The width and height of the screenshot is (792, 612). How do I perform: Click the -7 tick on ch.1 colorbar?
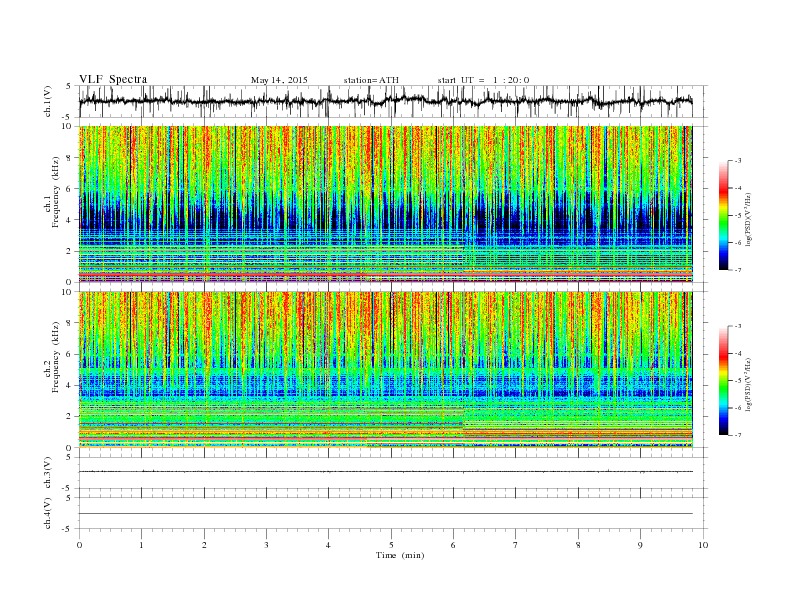click(x=737, y=270)
